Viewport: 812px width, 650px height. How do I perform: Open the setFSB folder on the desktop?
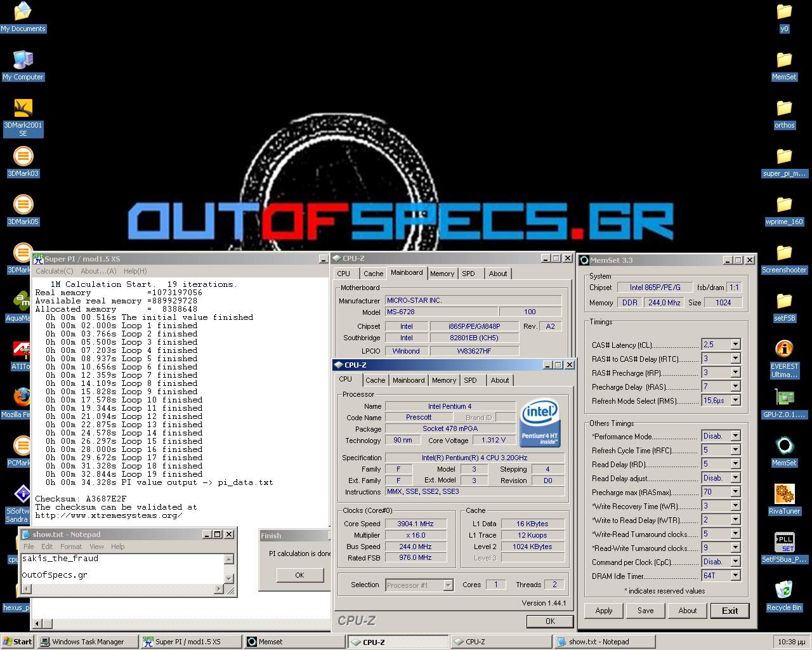click(784, 307)
